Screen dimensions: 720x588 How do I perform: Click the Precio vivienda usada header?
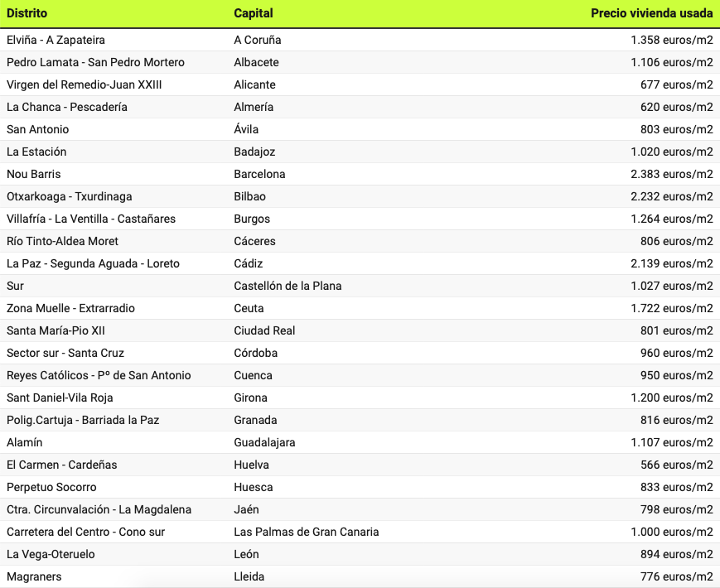click(x=651, y=13)
